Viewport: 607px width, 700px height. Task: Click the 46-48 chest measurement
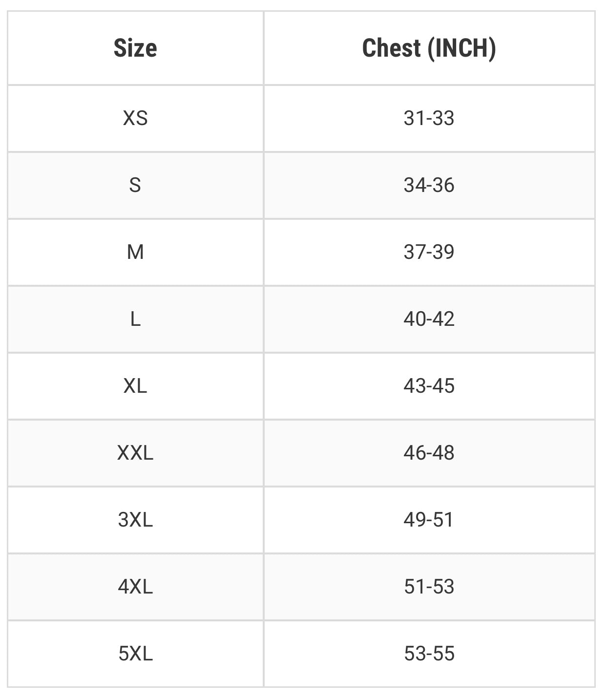[x=429, y=453]
